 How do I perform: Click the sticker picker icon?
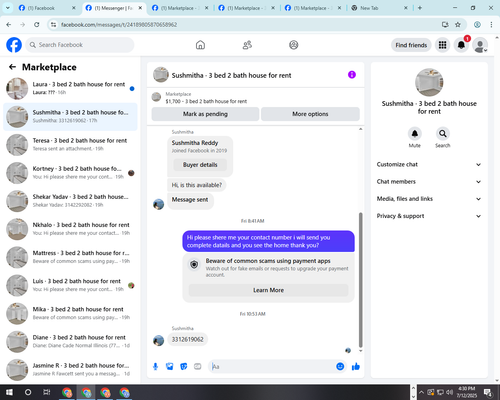tap(184, 367)
